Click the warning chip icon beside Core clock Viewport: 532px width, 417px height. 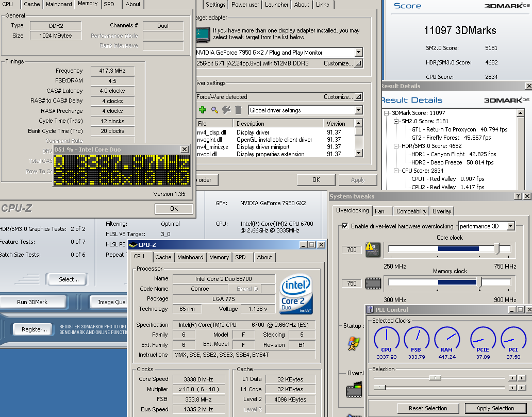tap(373, 249)
